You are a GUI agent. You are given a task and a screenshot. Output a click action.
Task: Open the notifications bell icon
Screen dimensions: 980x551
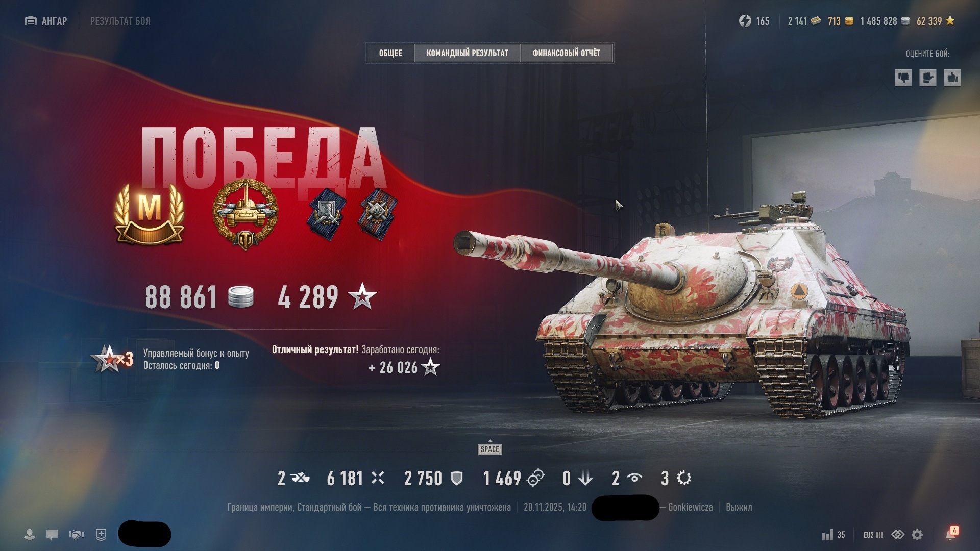click(x=950, y=534)
